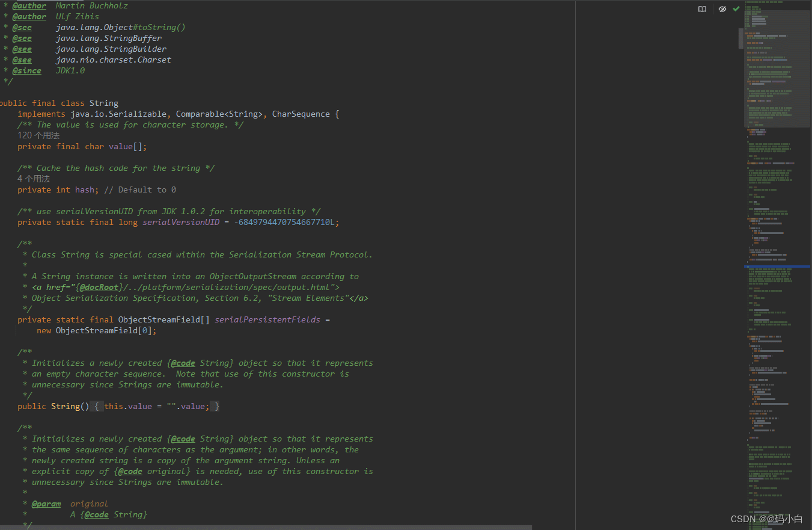
Task: Click the '{@code original}' tag
Action: coord(152,471)
